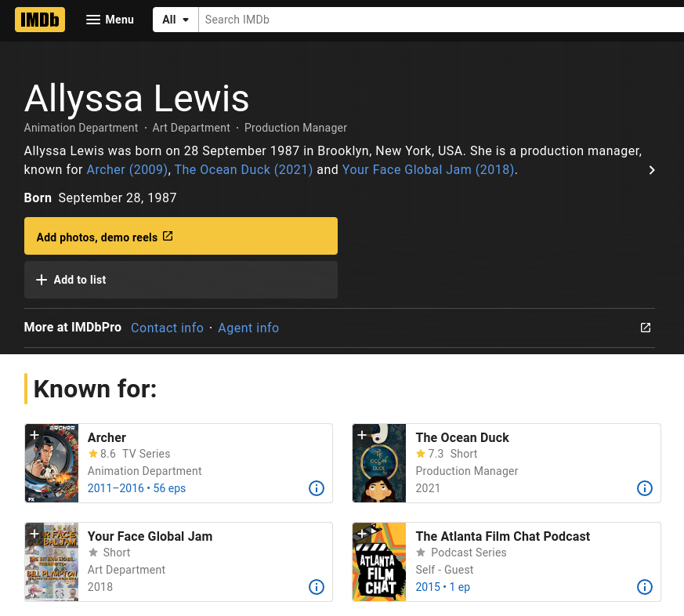
Task: Focus the Search IMDb field
Action: click(440, 20)
